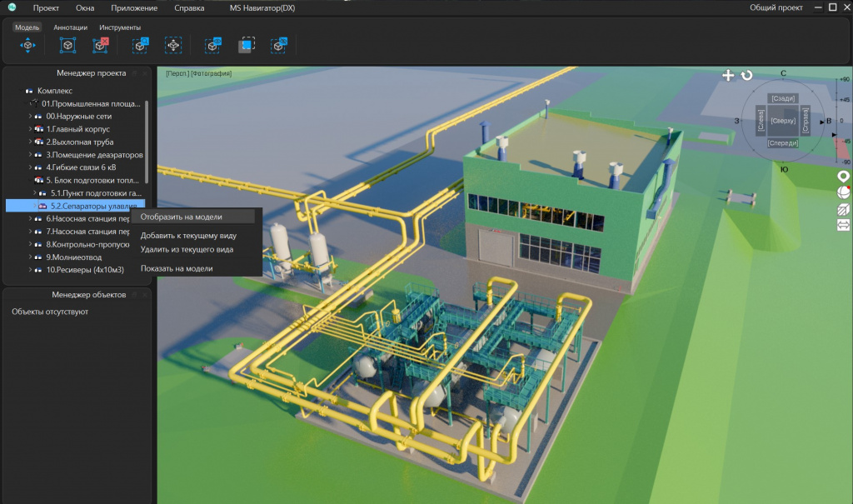
Task: Click the dashed-frame cube with arrows icon
Action: tap(173, 45)
